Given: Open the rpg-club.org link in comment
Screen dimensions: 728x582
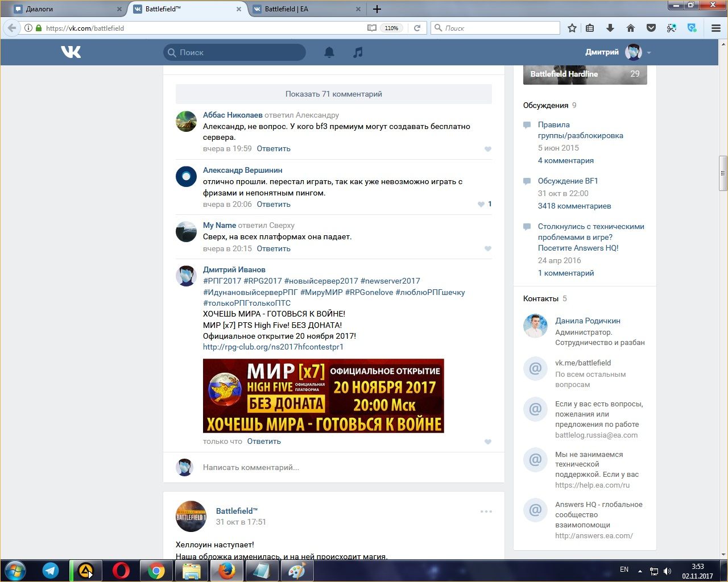Looking at the screenshot, I should pos(273,347).
